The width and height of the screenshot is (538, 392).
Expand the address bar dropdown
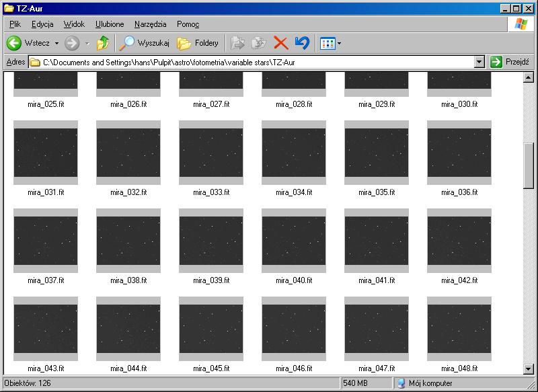point(479,62)
